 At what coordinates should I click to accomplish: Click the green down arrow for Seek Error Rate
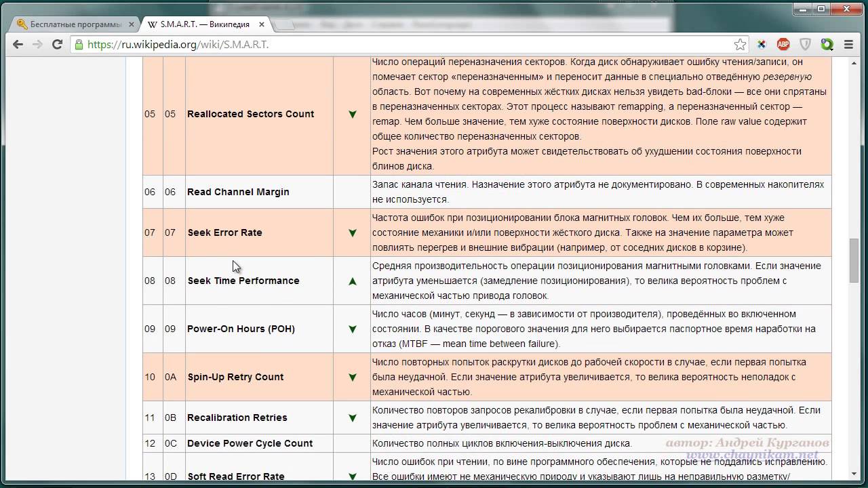tap(352, 233)
